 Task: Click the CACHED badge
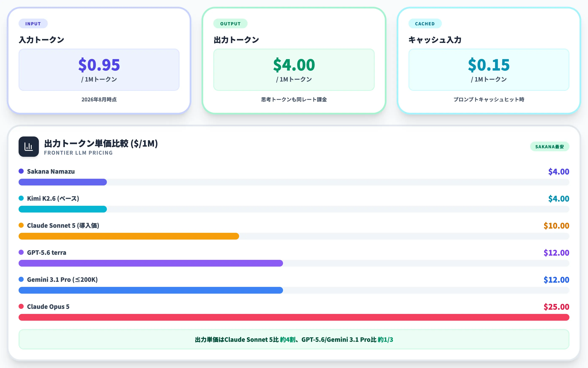[425, 24]
